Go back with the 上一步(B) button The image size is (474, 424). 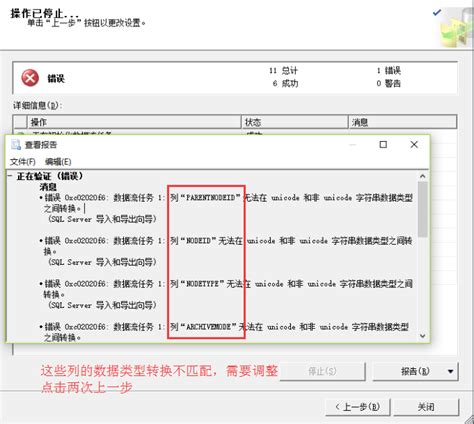pos(358,407)
